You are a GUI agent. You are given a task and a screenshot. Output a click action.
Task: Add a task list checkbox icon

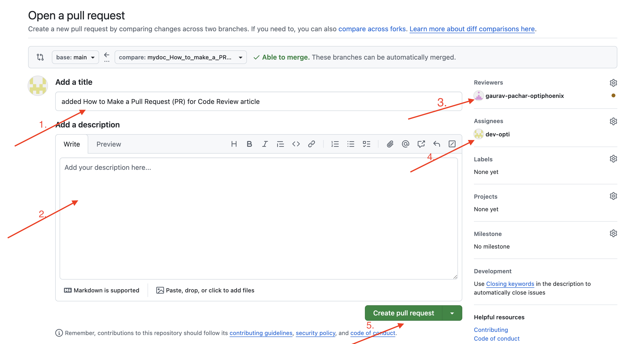click(x=366, y=144)
